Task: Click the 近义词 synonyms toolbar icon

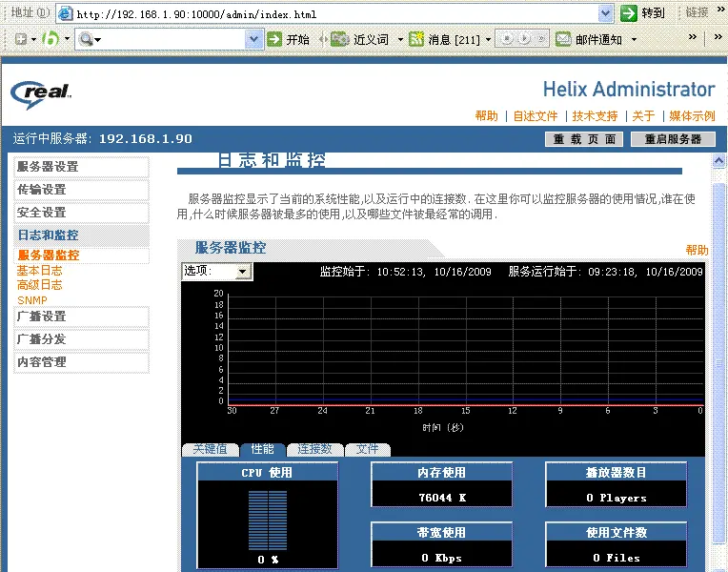Action: [x=339, y=39]
